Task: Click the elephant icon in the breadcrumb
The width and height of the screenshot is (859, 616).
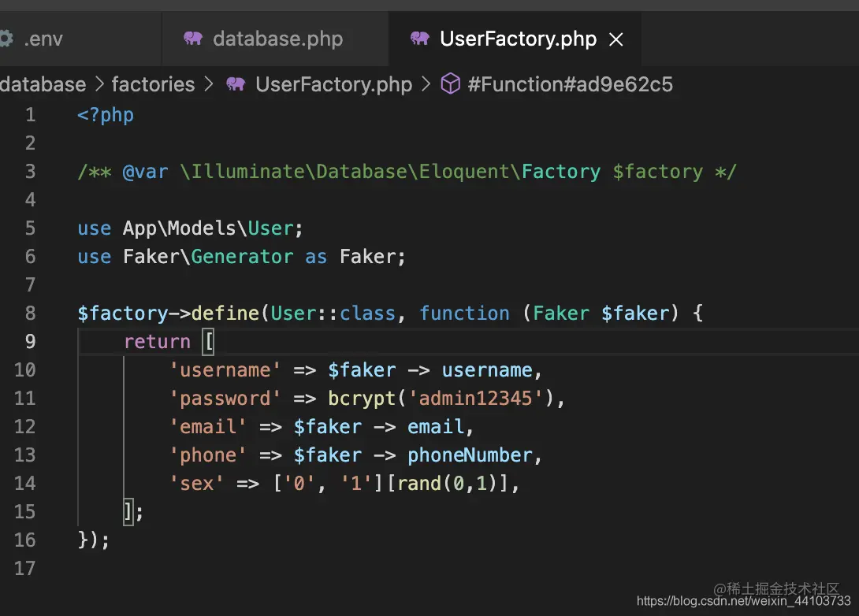Action: tap(236, 83)
